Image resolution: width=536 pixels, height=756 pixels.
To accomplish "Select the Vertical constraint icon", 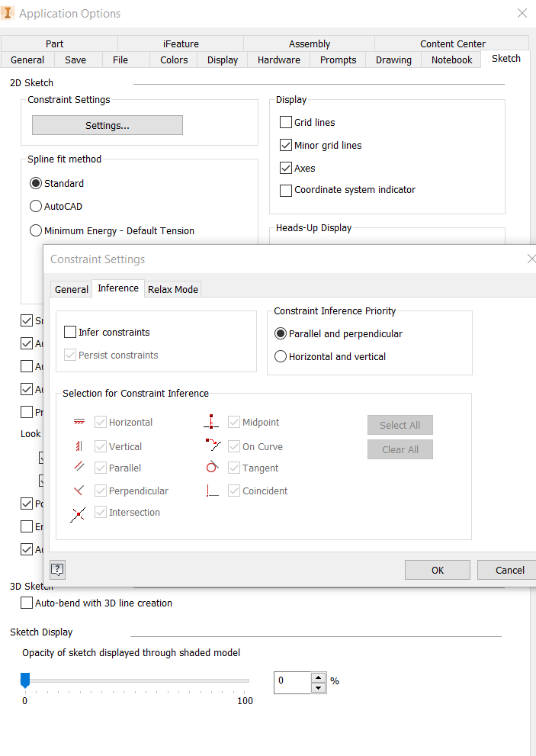I will click(77, 446).
